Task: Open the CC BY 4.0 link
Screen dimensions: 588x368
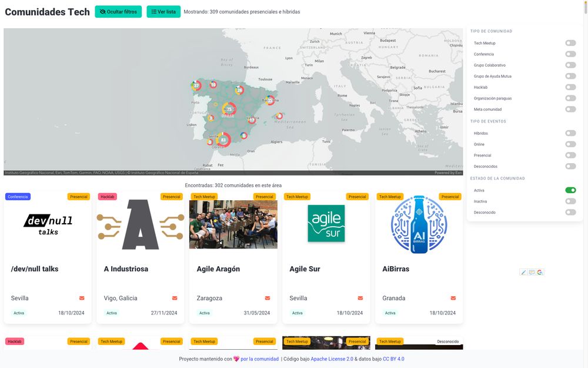Action: click(393, 359)
